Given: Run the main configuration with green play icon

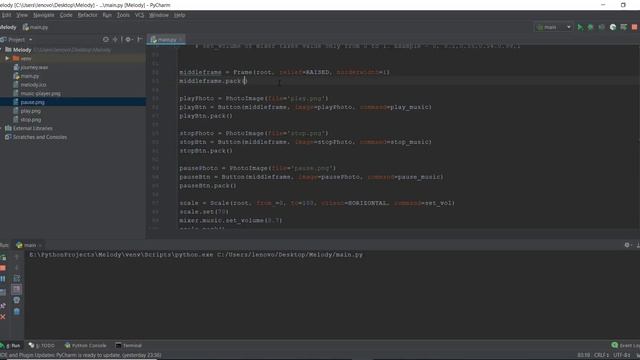Looking at the screenshot, I should tap(580, 27).
